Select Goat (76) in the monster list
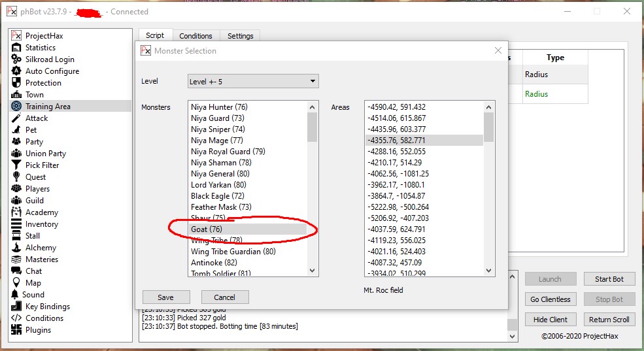Screen dimensions: 644x351 tap(247, 229)
